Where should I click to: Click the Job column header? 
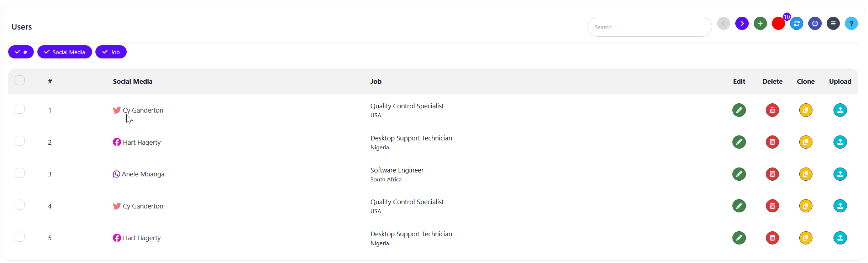[376, 82]
